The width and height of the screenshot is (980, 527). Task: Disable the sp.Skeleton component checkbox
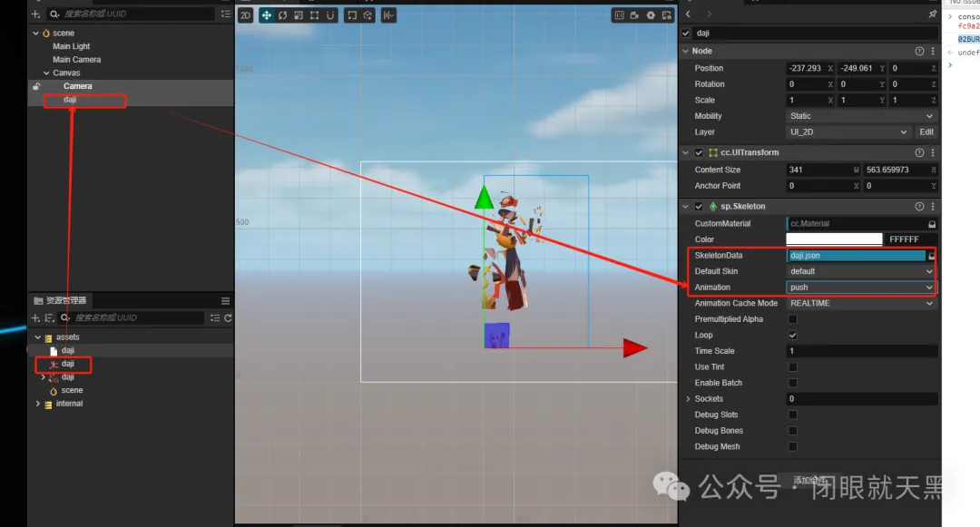point(699,207)
